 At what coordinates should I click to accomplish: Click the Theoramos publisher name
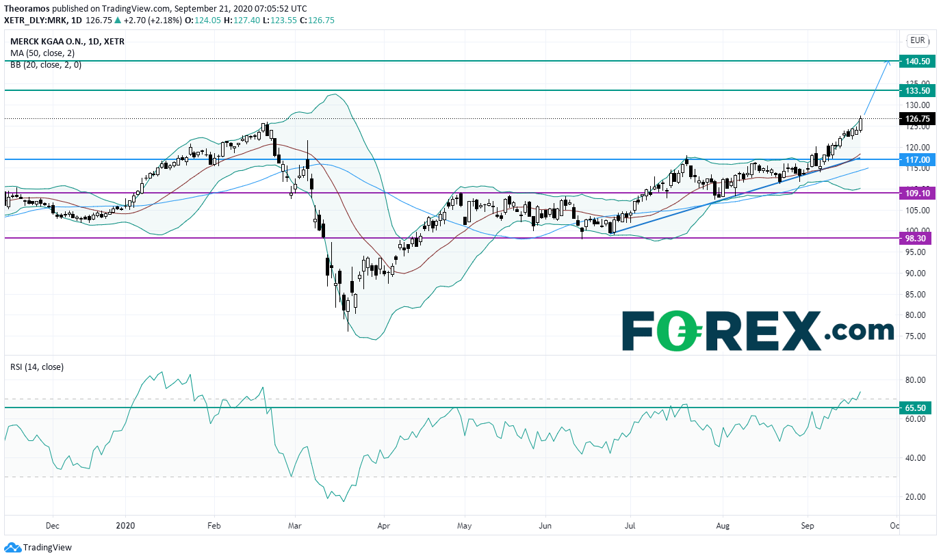click(x=27, y=8)
